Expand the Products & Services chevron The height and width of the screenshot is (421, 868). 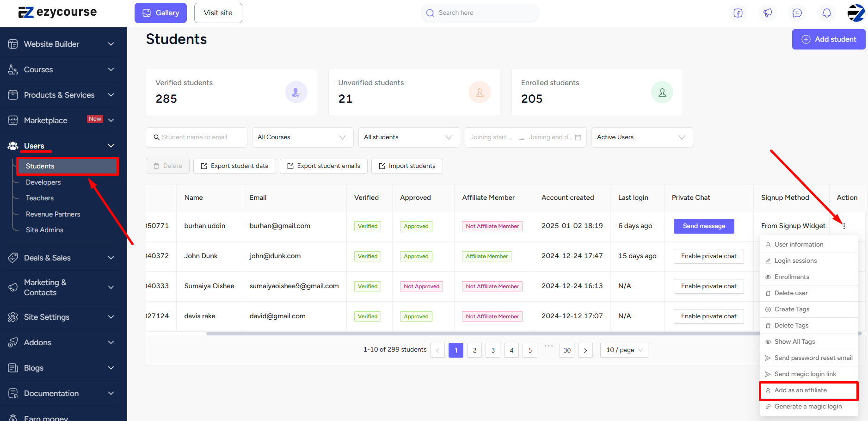click(111, 95)
